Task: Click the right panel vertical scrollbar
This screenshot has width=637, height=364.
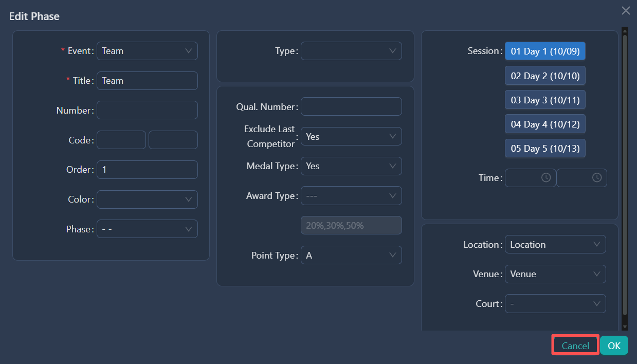Action: tap(625, 175)
